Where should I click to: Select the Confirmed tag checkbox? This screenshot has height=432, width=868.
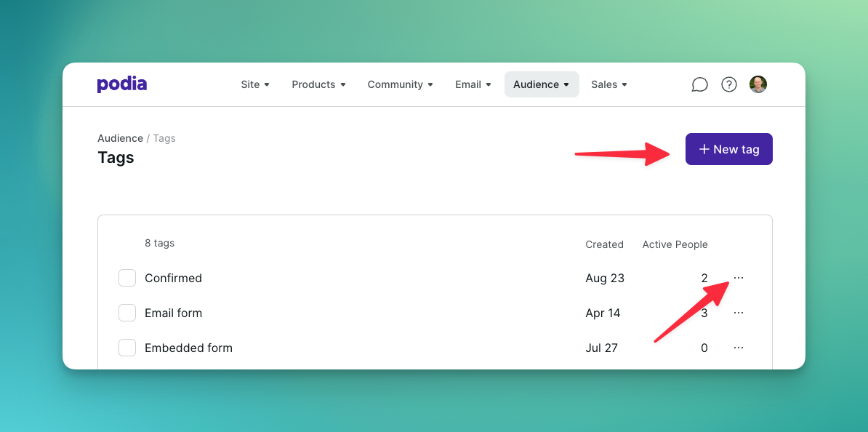point(127,278)
